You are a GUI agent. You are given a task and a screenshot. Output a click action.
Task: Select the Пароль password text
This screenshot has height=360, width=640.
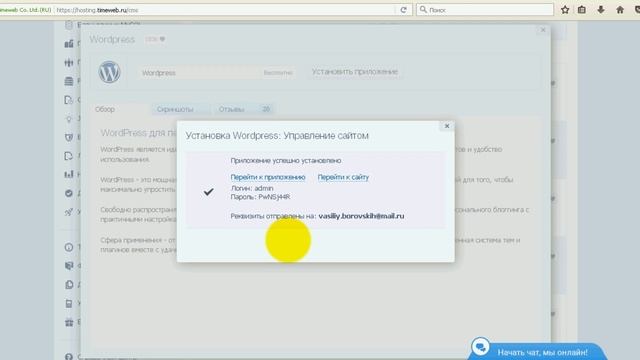click(x=260, y=197)
